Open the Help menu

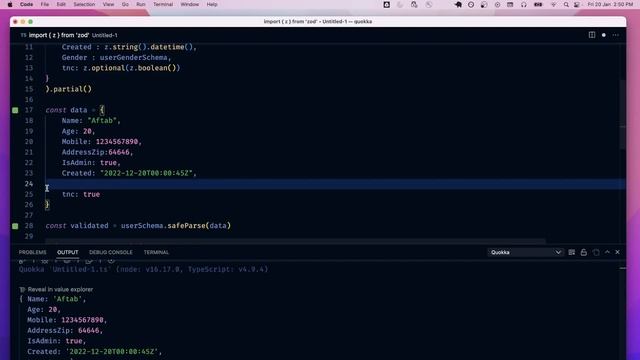pos(212,4)
